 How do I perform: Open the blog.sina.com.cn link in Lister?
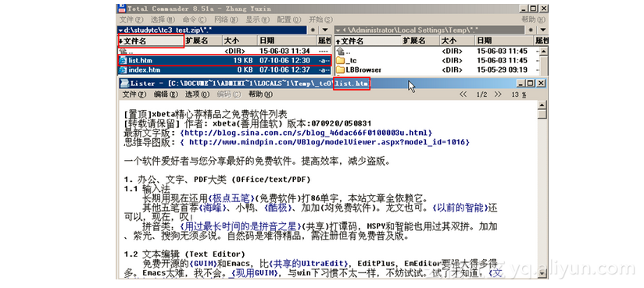pos(306,133)
